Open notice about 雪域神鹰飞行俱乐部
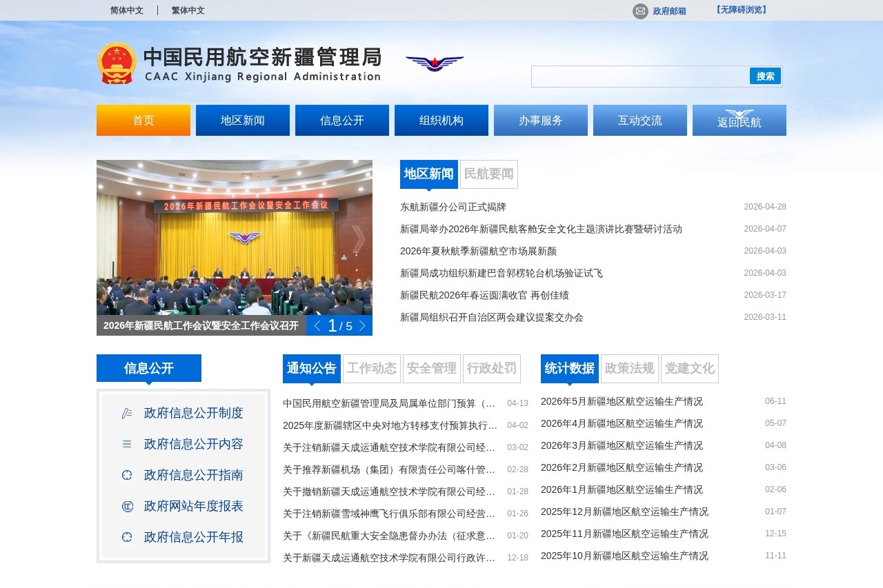Image resolution: width=883 pixels, height=588 pixels. 390,514
